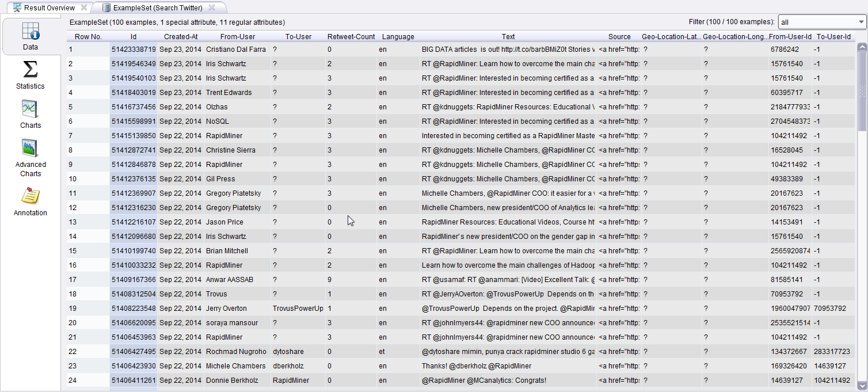
Task: Click the Language column header
Action: point(398,36)
